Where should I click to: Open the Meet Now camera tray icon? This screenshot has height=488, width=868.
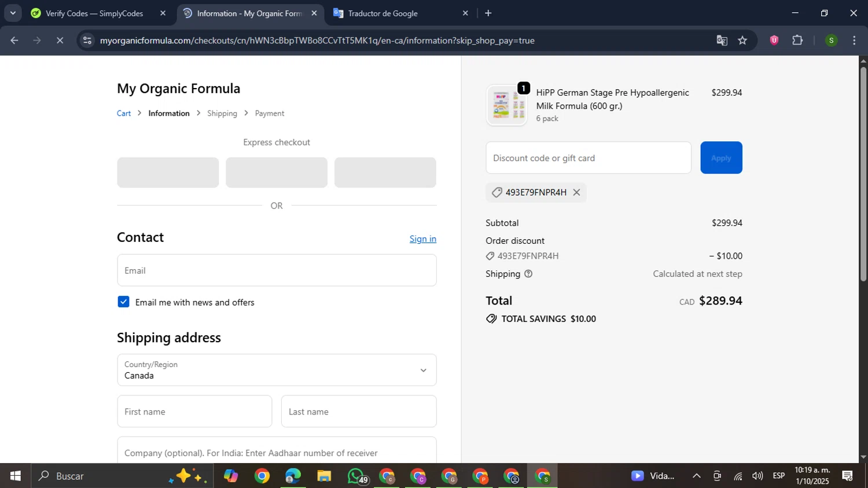pos(717,476)
